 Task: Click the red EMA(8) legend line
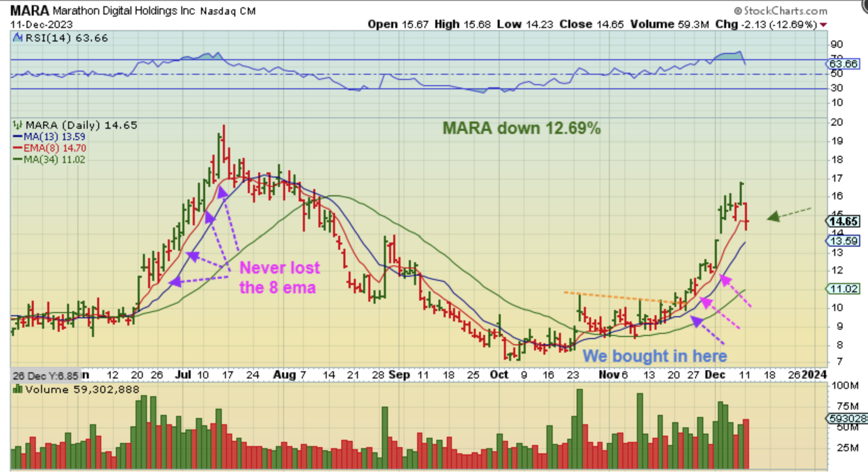(x=18, y=149)
